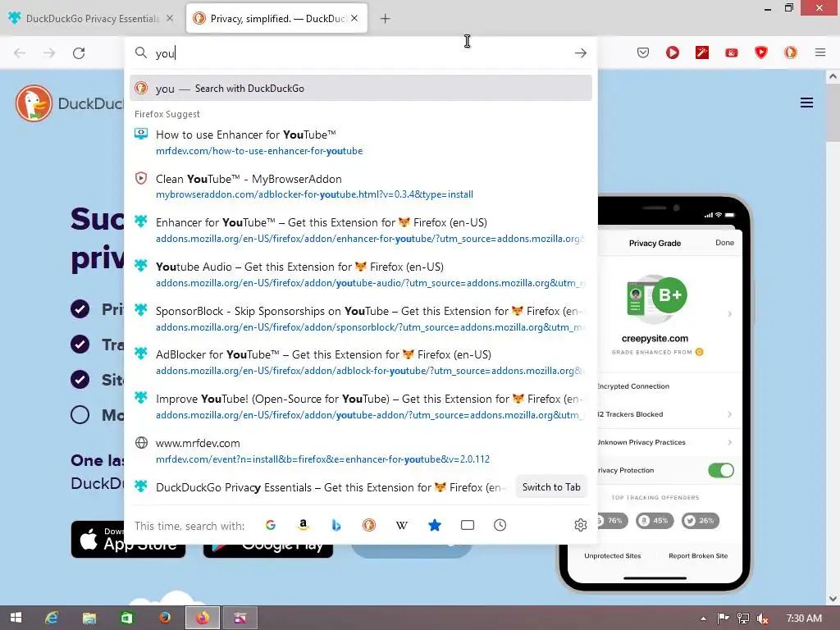Click the Go arrow in address bar

(580, 53)
